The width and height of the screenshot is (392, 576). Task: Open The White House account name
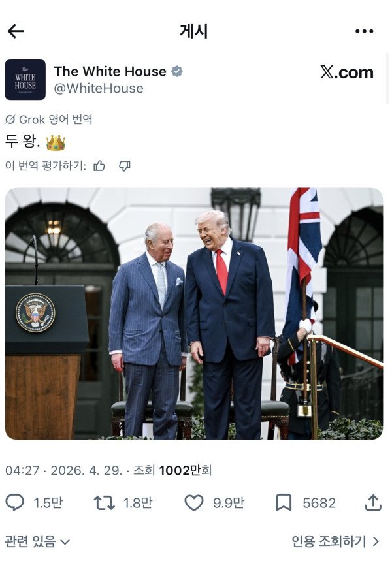pyautogui.click(x=110, y=71)
